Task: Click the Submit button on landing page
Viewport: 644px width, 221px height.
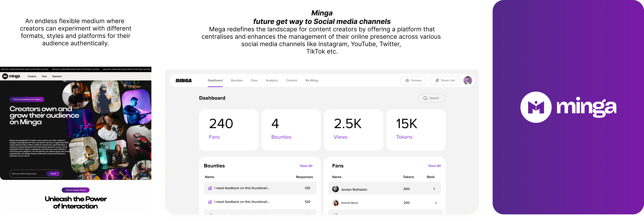Action: [x=53, y=174]
